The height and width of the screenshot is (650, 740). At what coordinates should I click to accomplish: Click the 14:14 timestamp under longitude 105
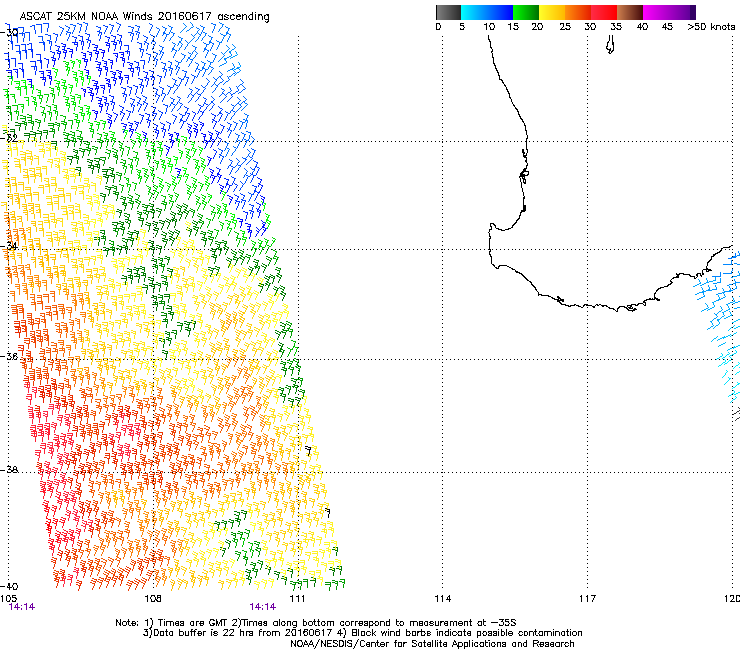[22, 607]
